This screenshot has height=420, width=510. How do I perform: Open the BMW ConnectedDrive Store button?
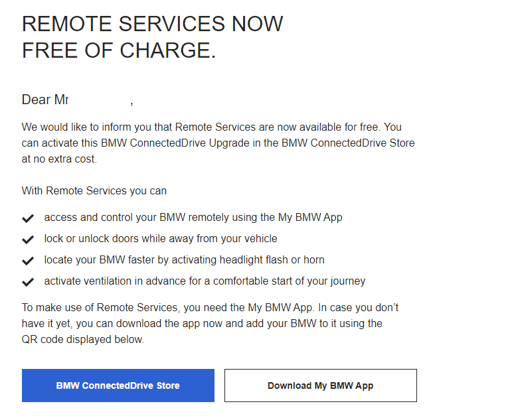coord(118,385)
